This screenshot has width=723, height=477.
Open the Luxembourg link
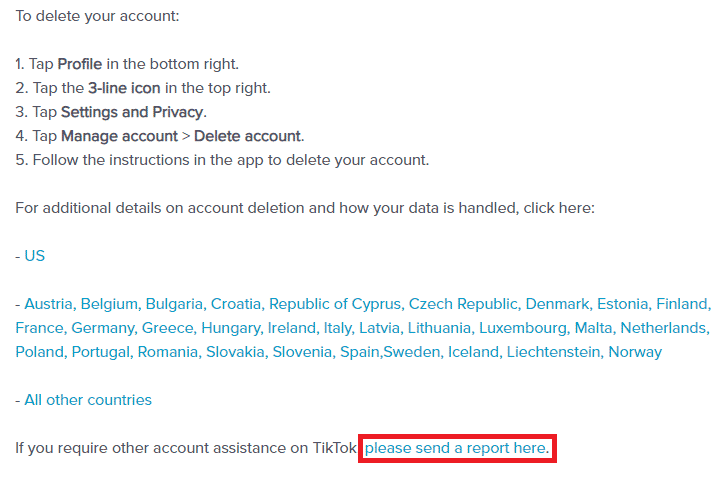(x=523, y=328)
